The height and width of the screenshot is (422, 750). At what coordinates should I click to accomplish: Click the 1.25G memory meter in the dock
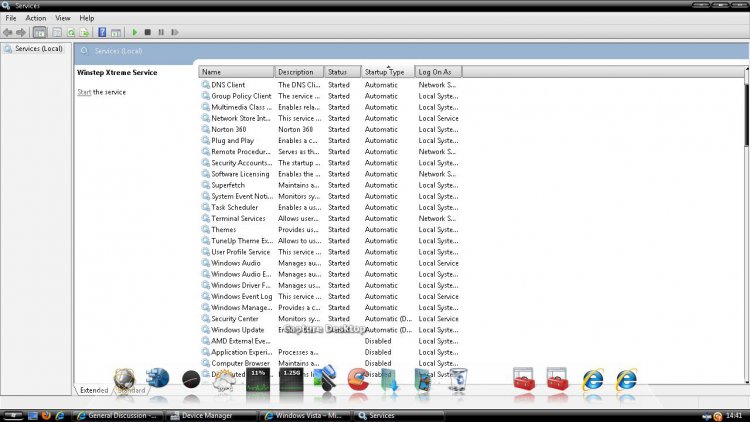(291, 381)
